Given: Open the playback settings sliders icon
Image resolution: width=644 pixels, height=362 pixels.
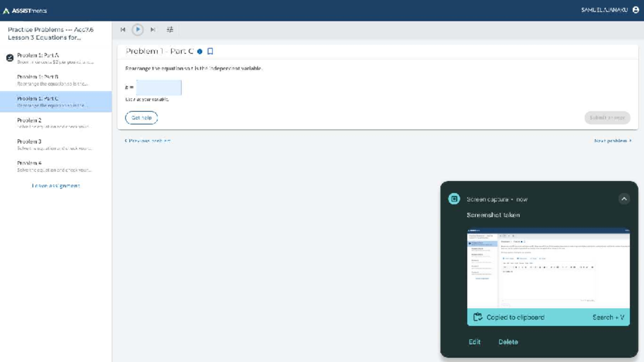Looking at the screenshot, I should click(170, 30).
